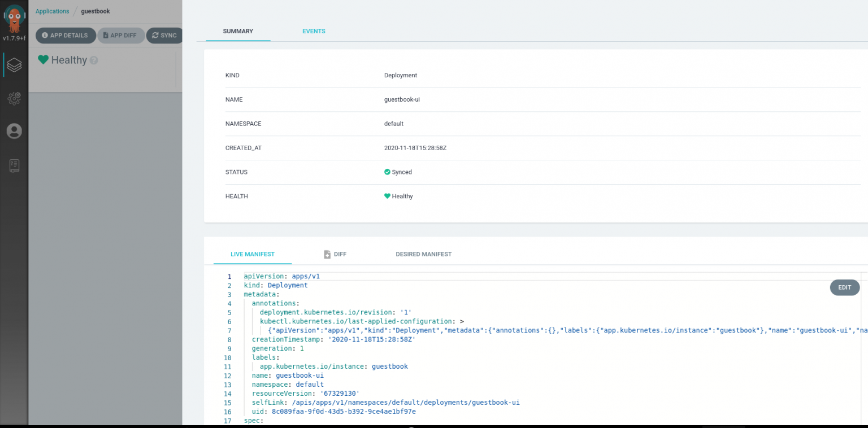Click the diff file icon on the DIFF tab
868x428 pixels.
326,254
